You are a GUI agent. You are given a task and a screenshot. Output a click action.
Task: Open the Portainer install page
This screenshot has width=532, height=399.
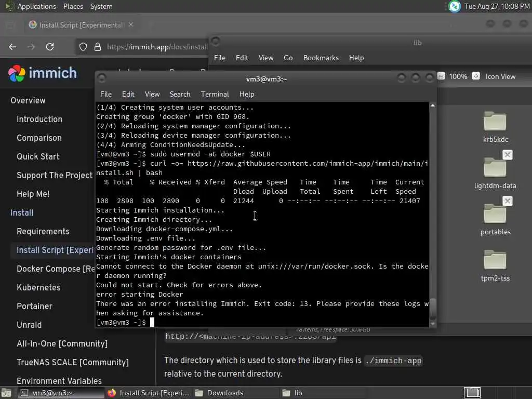(x=34, y=306)
